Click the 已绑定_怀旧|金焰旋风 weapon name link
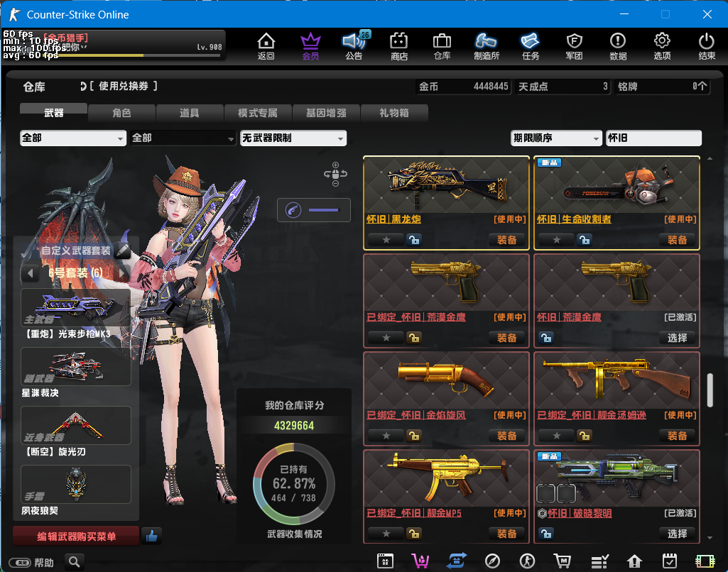 point(416,415)
